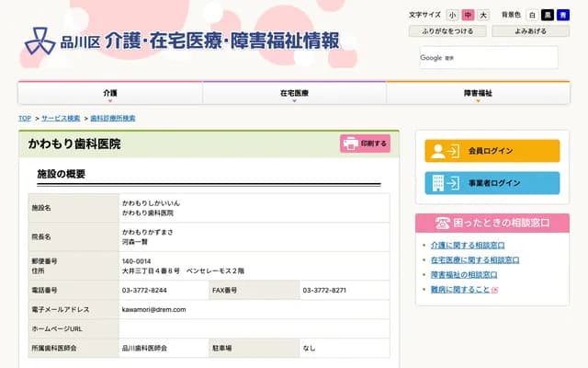The height and width of the screenshot is (368, 588).
Task: Go to TOP breadcrumb link
Action: click(x=25, y=119)
